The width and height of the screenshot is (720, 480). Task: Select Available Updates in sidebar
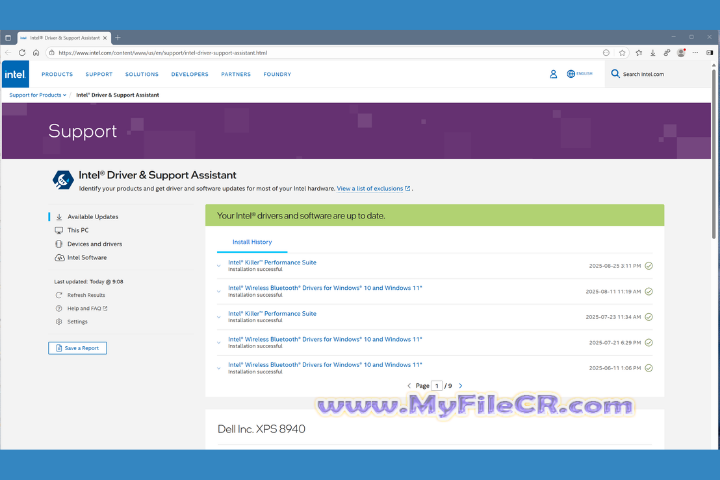point(93,217)
